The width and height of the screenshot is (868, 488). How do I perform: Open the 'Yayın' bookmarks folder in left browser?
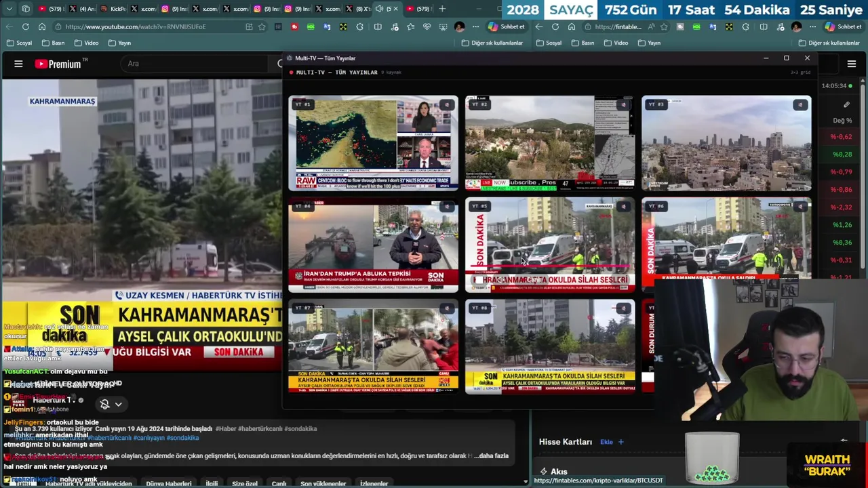pyautogui.click(x=119, y=43)
